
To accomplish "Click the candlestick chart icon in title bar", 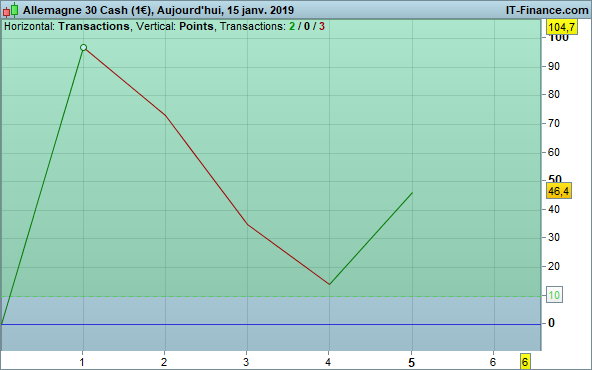I will coord(11,10).
